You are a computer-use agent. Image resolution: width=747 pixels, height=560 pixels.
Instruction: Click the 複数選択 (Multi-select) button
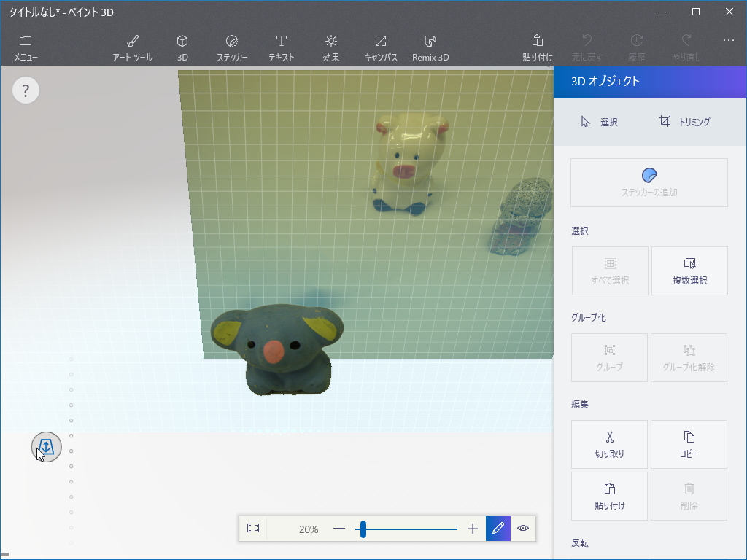coord(689,271)
